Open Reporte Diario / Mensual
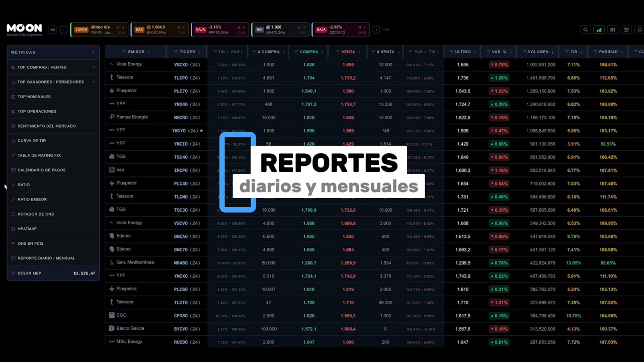 pyautogui.click(x=53, y=258)
